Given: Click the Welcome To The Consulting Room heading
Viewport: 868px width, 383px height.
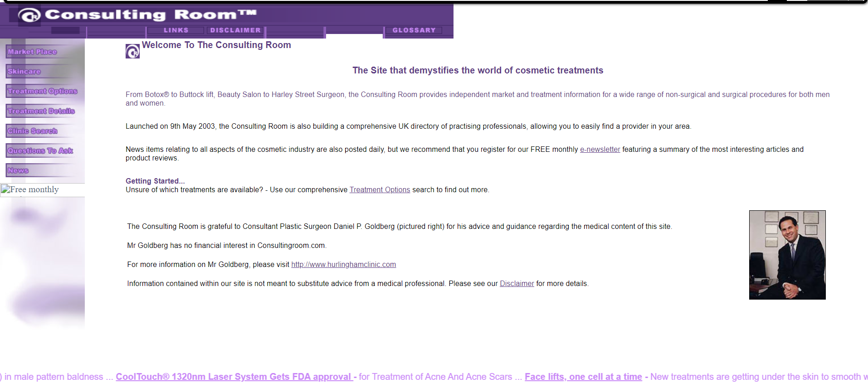Looking at the screenshot, I should (216, 45).
